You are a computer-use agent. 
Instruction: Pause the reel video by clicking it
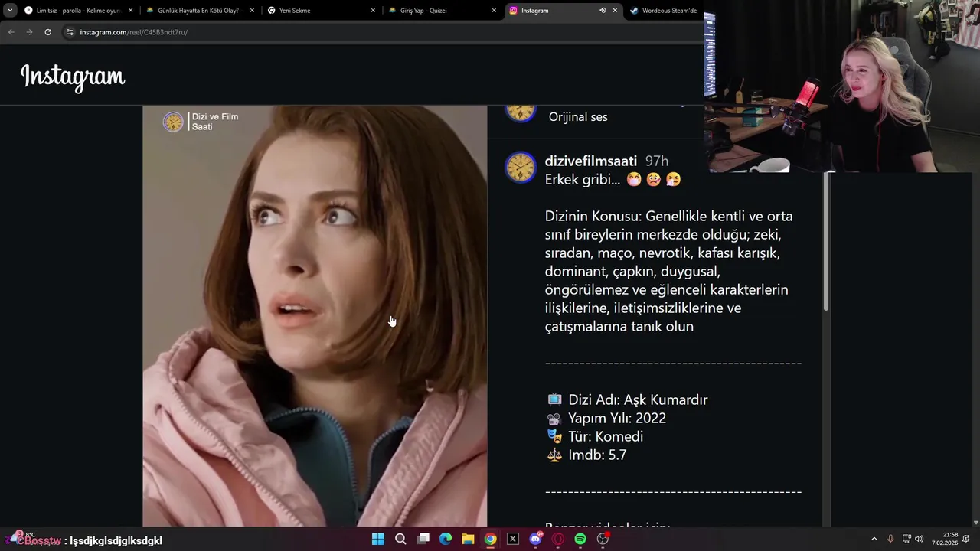pyautogui.click(x=315, y=315)
